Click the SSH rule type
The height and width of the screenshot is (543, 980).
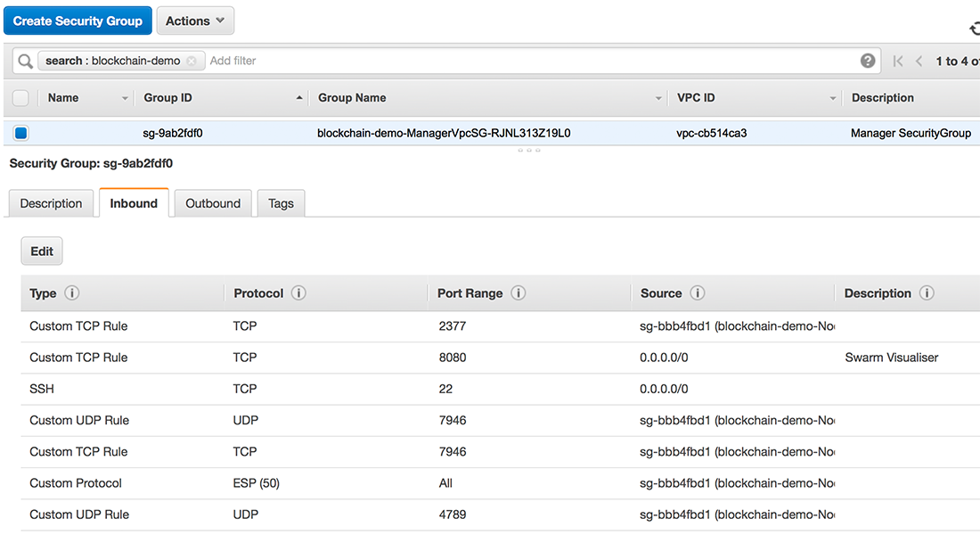[42, 389]
